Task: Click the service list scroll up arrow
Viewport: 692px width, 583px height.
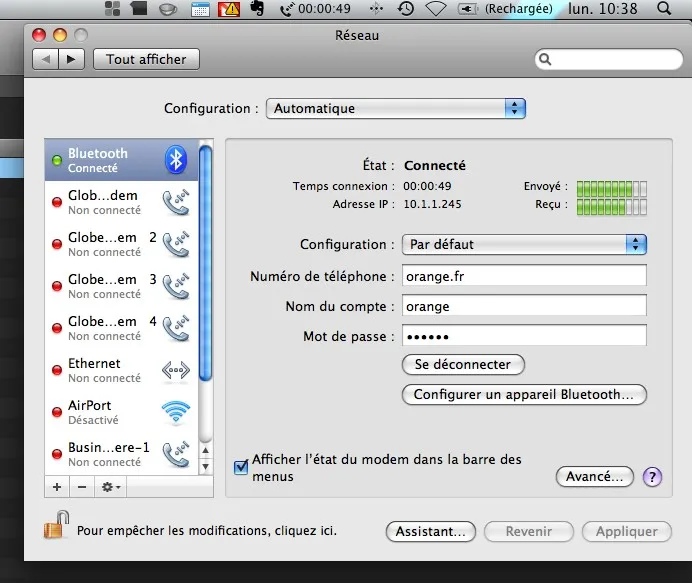Action: pos(205,451)
